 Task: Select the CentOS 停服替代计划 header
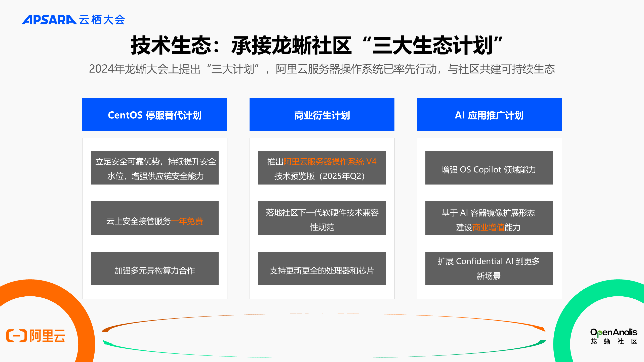[155, 115]
